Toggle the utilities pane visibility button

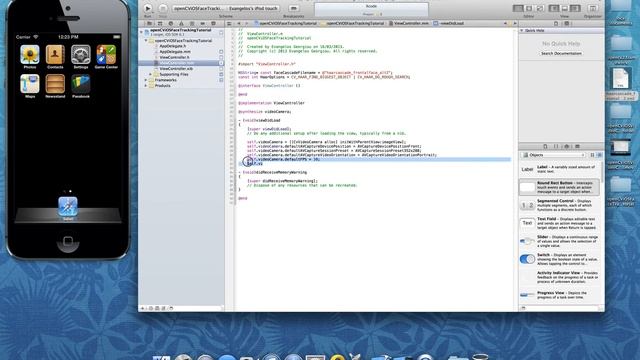[575, 8]
